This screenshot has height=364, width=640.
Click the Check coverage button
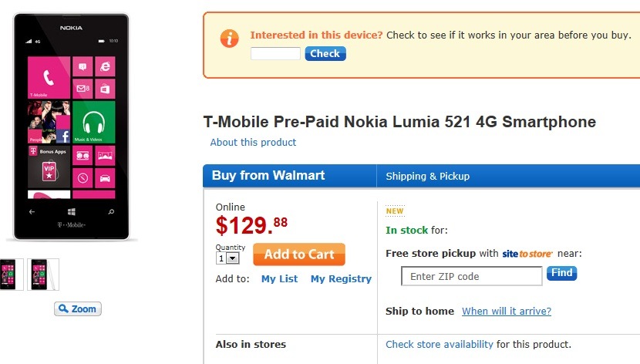tap(325, 54)
